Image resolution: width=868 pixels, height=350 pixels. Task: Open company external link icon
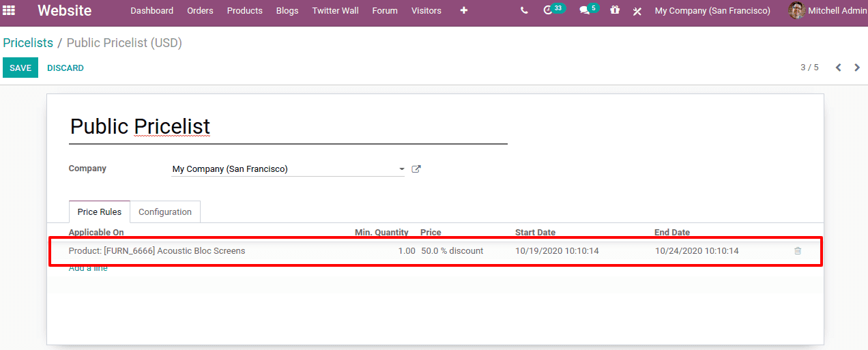(416, 169)
